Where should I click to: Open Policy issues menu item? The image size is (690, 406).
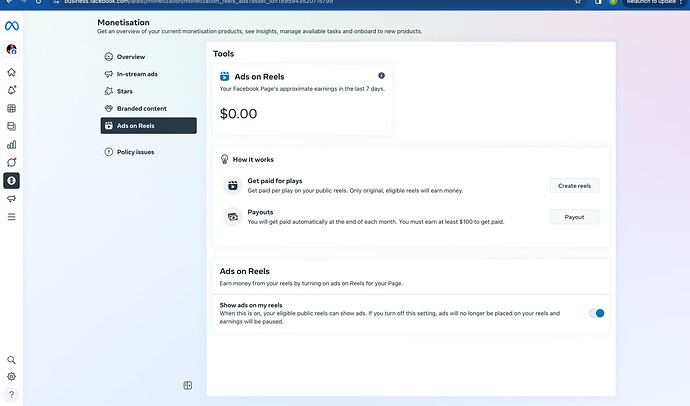(x=149, y=152)
